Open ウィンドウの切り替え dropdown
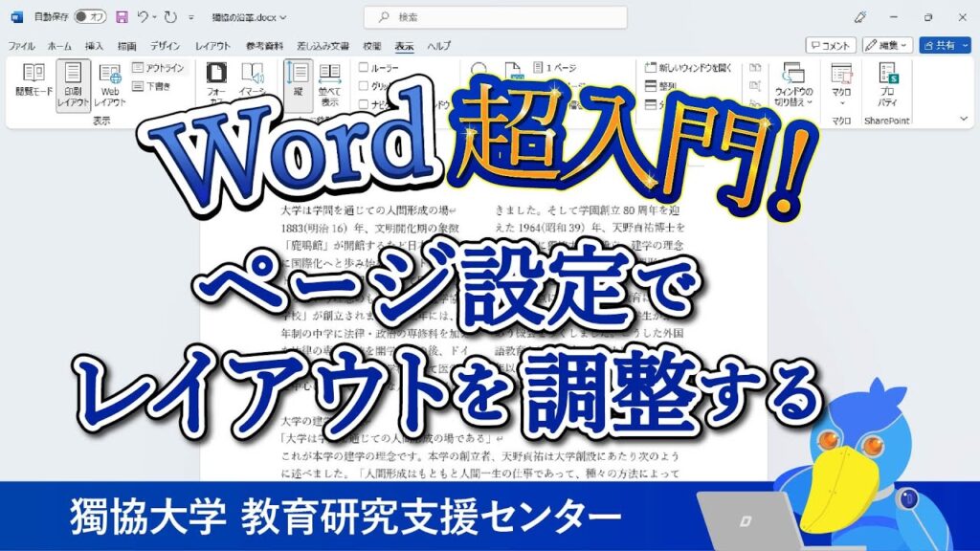The height and width of the screenshot is (551, 980). click(x=793, y=85)
